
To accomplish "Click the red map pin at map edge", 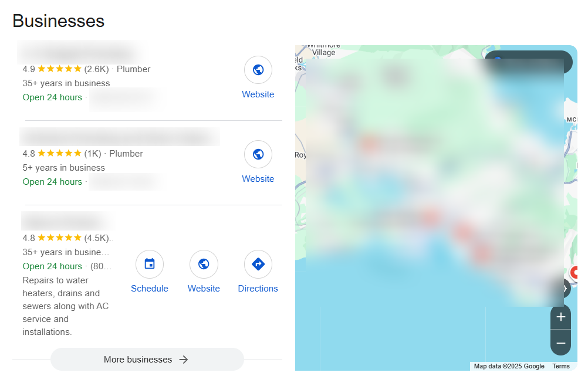I will coord(574,272).
